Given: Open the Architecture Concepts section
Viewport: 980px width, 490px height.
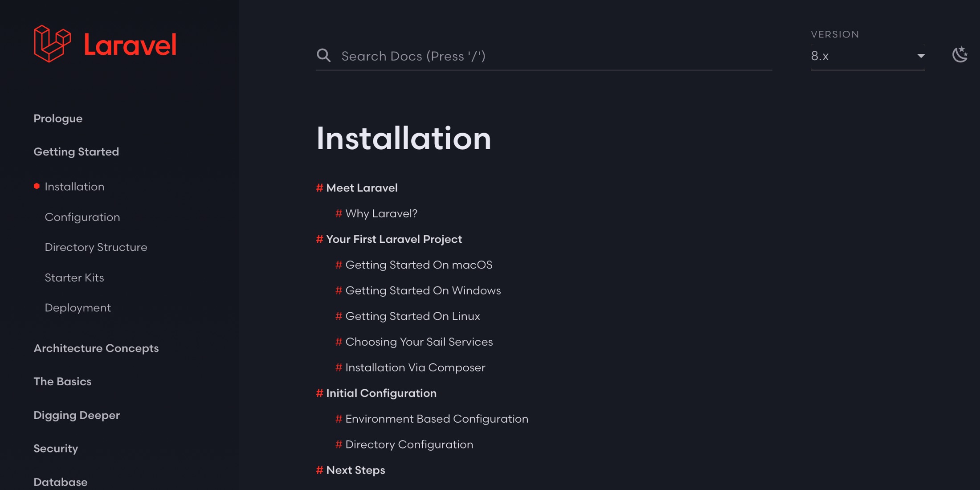Looking at the screenshot, I should click(96, 348).
